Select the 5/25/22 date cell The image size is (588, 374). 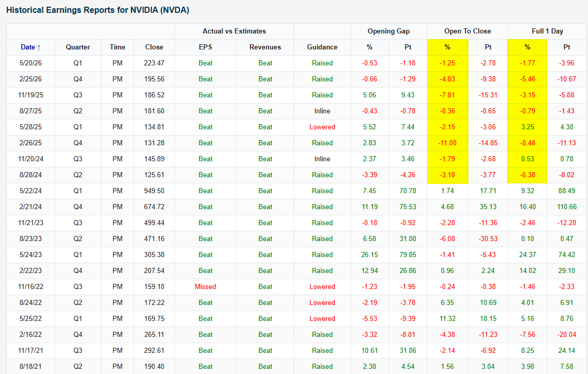(x=30, y=318)
